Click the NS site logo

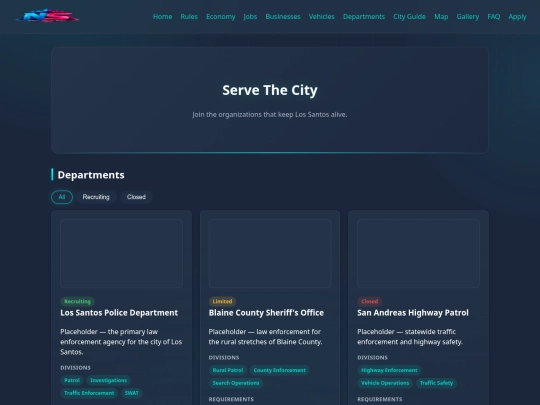click(x=48, y=16)
